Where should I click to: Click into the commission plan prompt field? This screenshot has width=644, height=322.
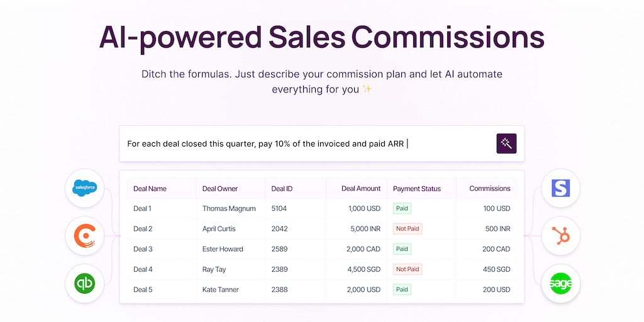click(302, 144)
